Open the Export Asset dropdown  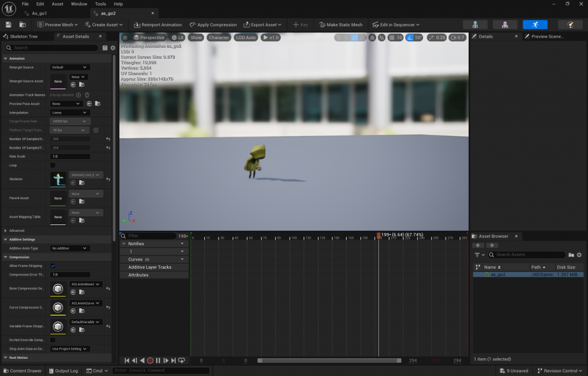(x=262, y=25)
